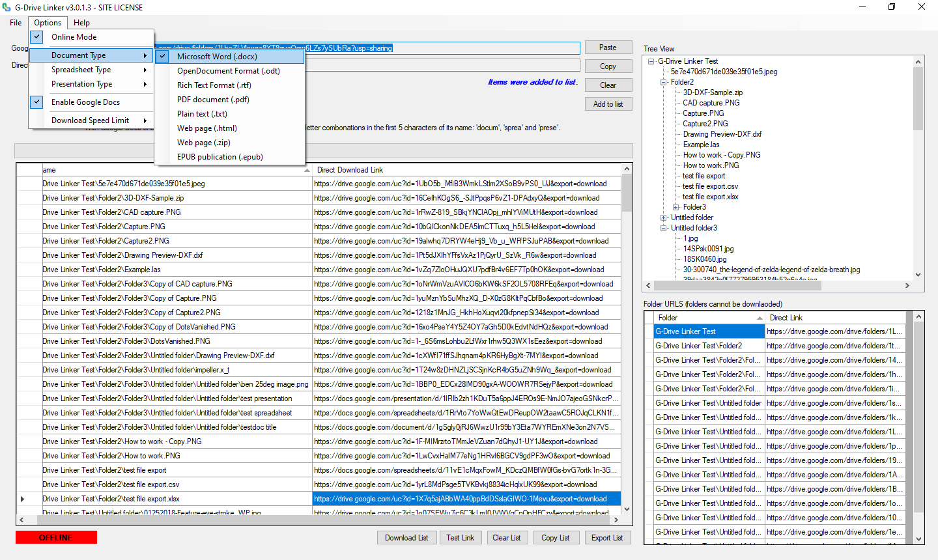Collapse the Untitled folder3 tree node

(664, 228)
